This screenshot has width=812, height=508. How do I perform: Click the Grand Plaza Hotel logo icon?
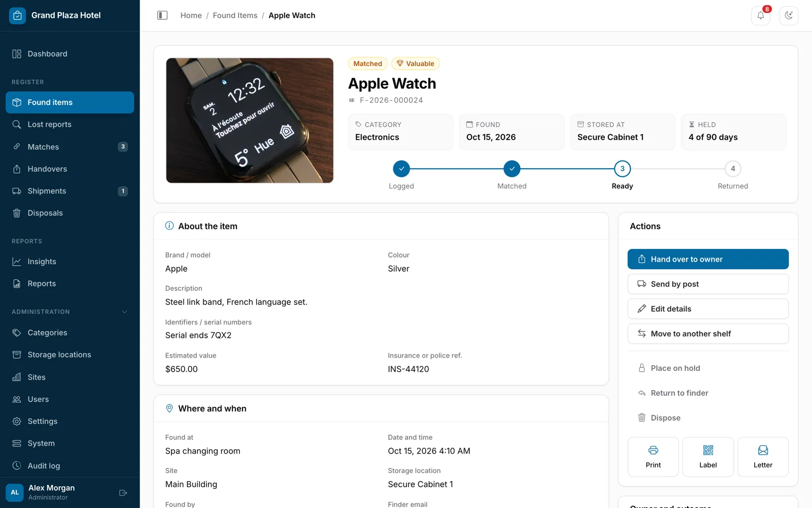pyautogui.click(x=17, y=15)
